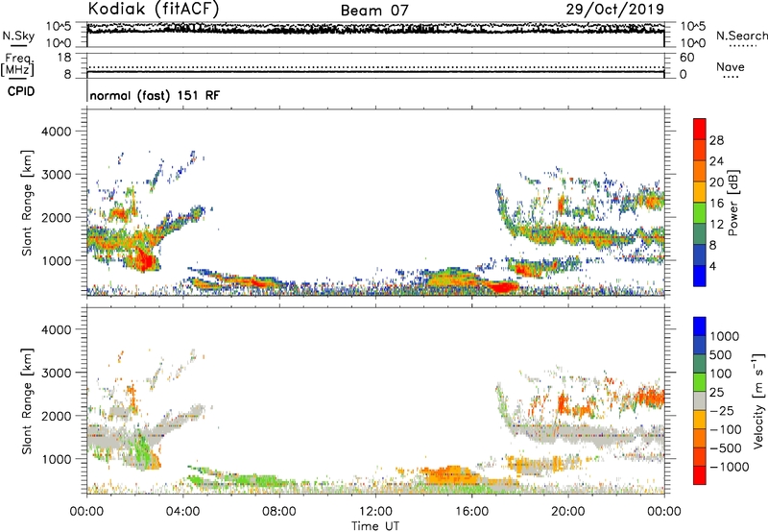
Task: Click the "1000" tick on the power panel
Action: [56, 260]
